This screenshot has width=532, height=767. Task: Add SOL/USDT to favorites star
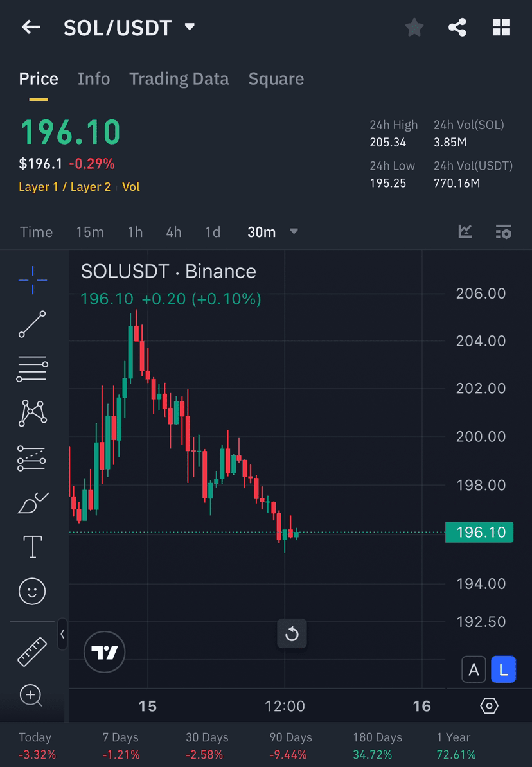pyautogui.click(x=414, y=27)
